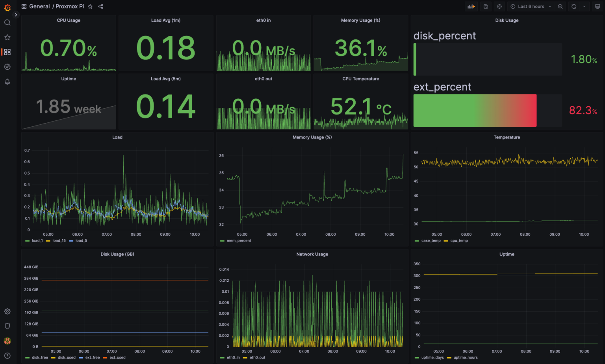Toggle the eth0_in series in legend
The width and height of the screenshot is (605, 364).
tap(233, 358)
